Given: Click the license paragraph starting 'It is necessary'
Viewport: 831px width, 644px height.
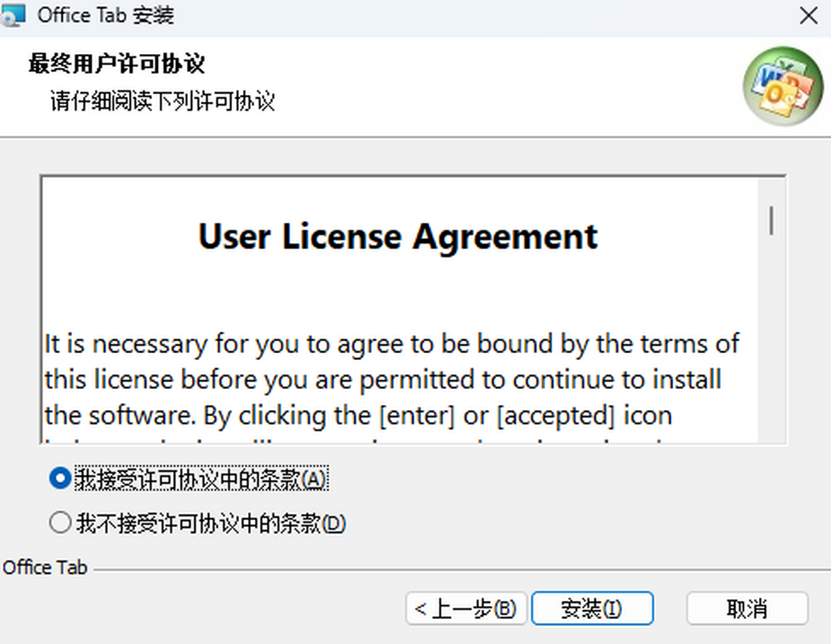Looking at the screenshot, I should 392,343.
